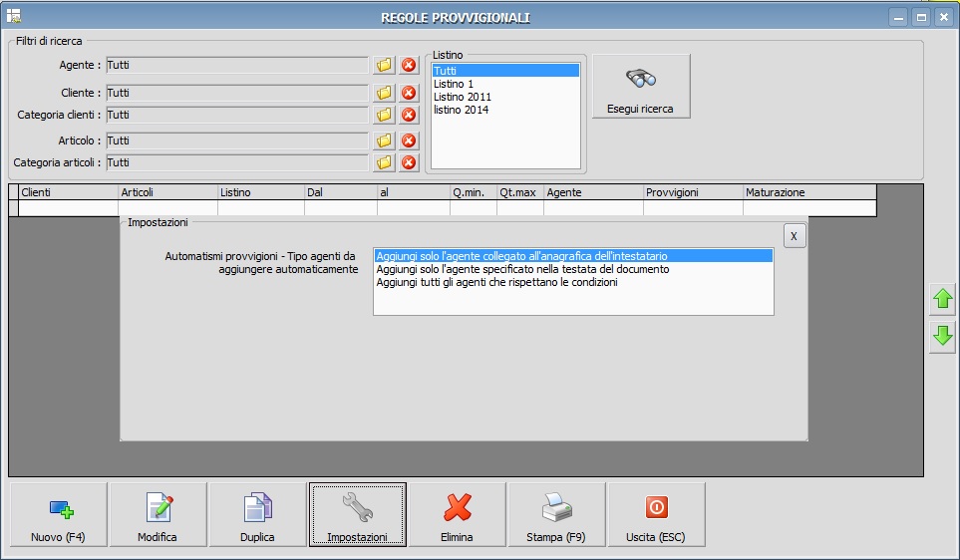Sort by Articoli column header
Screen dimensions: 960x560
coord(167,192)
